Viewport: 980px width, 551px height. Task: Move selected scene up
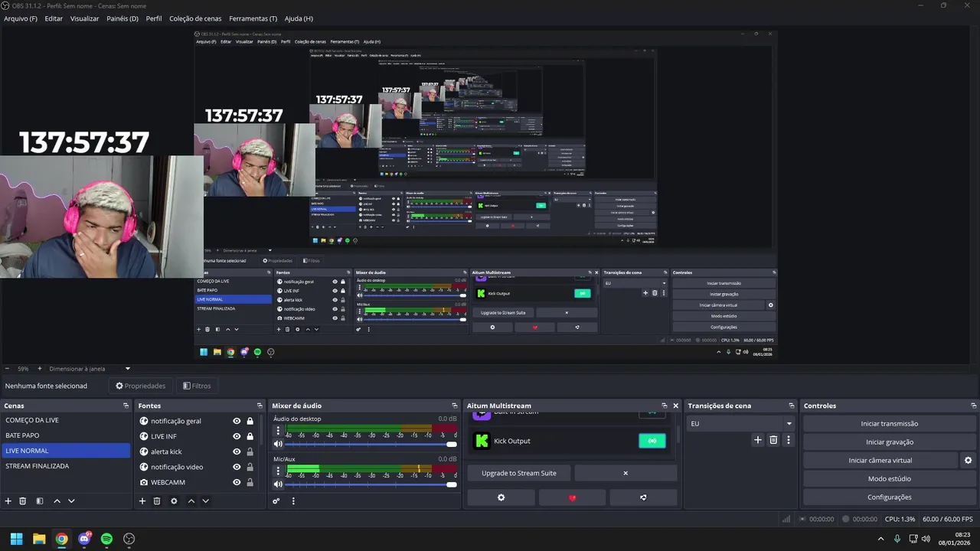click(x=57, y=501)
